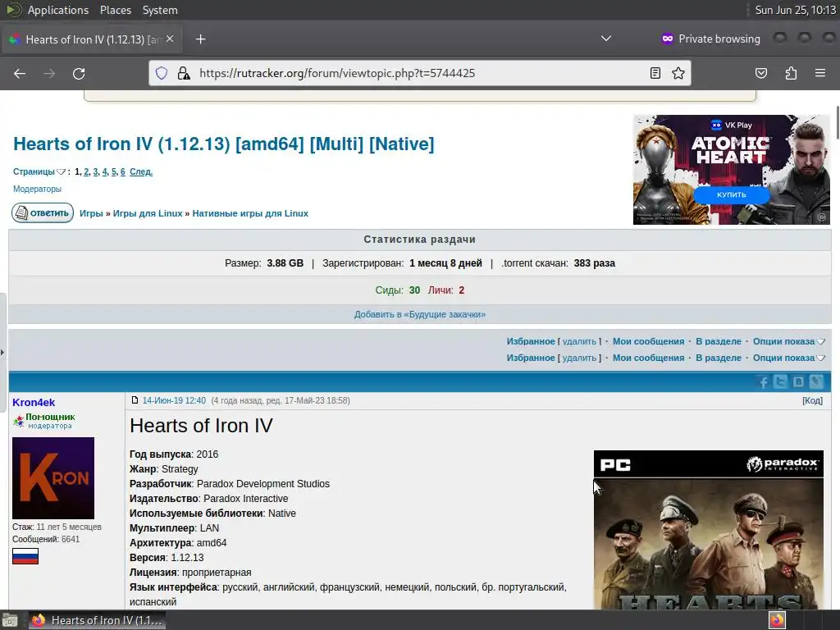The image size is (840, 630).
Task: Open the second Мои сообщения link
Action: tap(648, 358)
